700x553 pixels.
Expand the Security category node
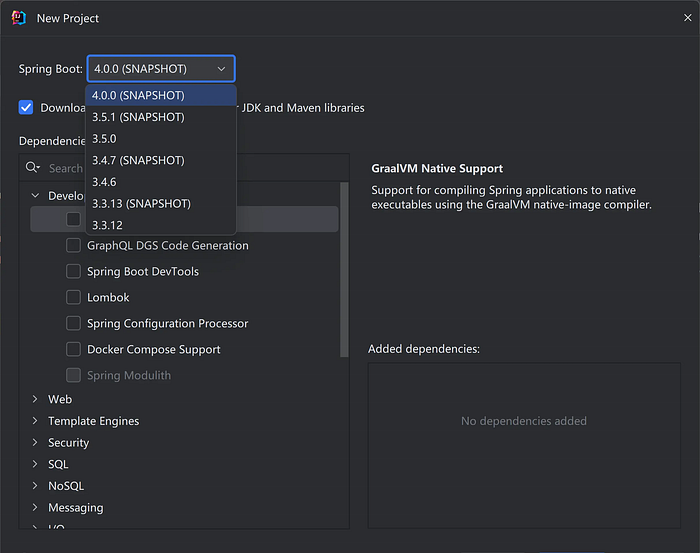pyautogui.click(x=35, y=442)
